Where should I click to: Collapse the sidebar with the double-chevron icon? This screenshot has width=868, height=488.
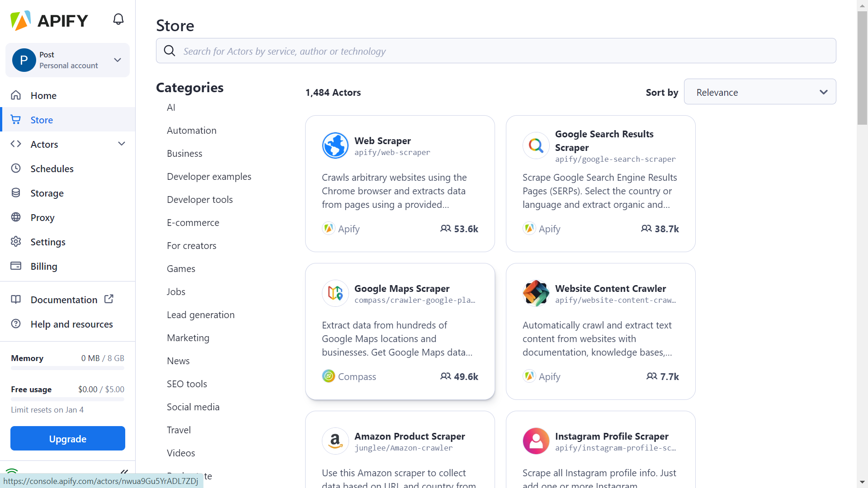click(x=124, y=472)
